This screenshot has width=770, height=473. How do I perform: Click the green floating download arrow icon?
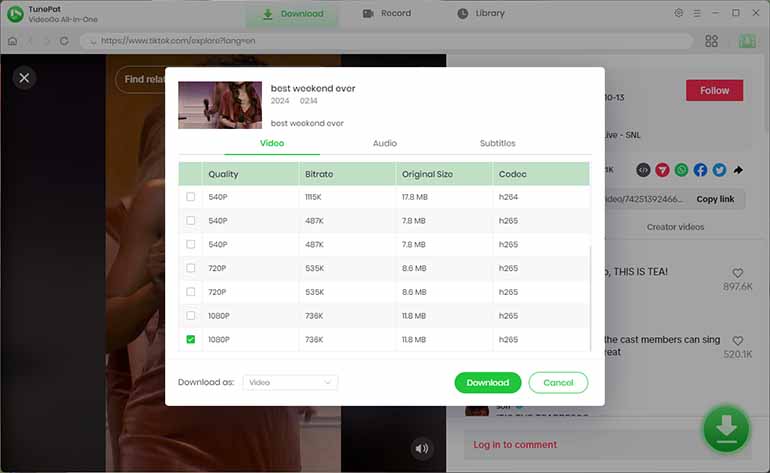tap(726, 429)
